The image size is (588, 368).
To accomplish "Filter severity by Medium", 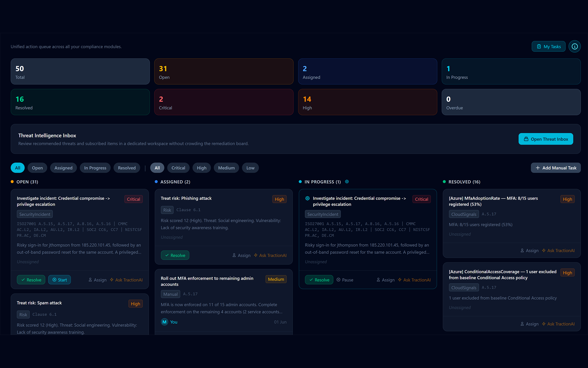I will coord(226,168).
